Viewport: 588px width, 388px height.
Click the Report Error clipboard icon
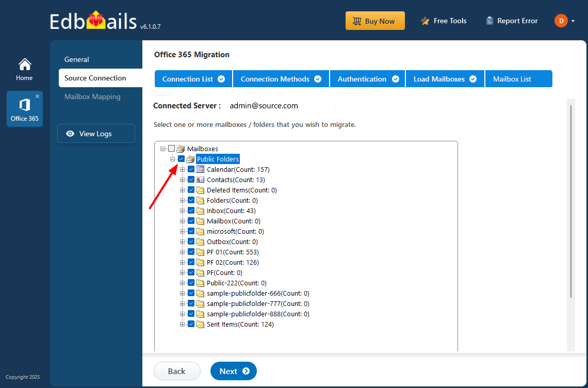489,21
